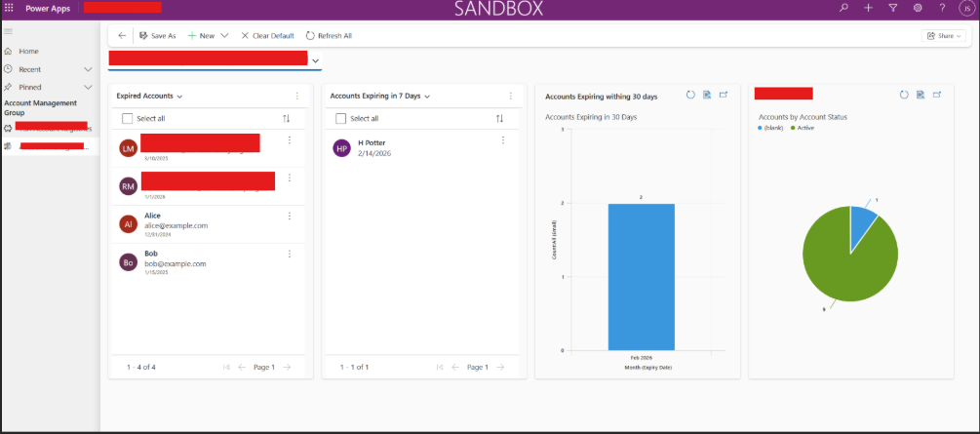The image size is (980, 434).
Task: Open Home in the left navigation
Action: [x=28, y=52]
